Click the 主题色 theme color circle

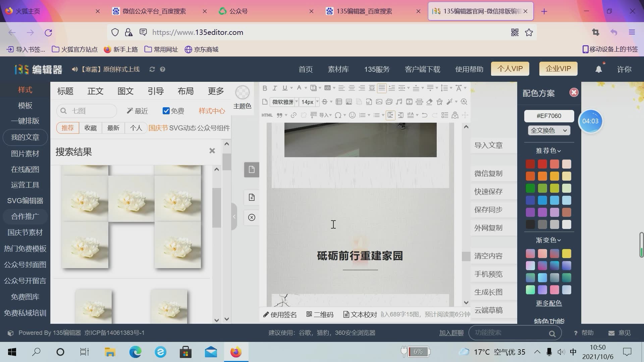(242, 93)
